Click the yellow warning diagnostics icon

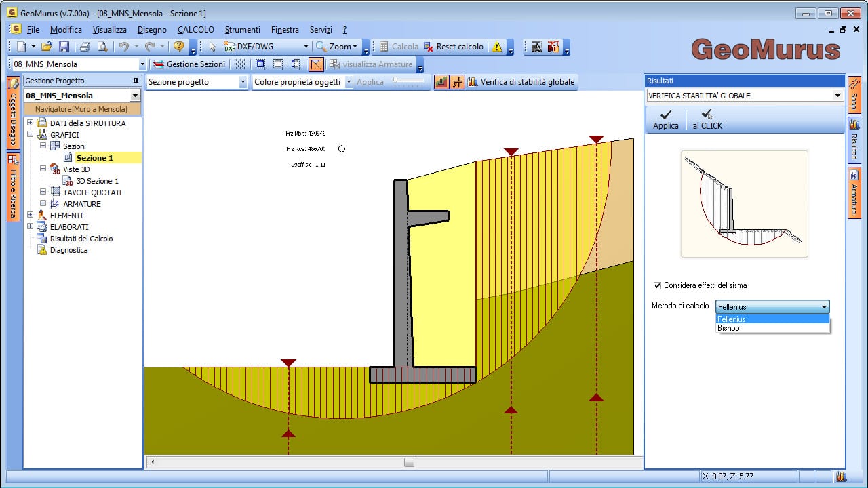pyautogui.click(x=498, y=47)
